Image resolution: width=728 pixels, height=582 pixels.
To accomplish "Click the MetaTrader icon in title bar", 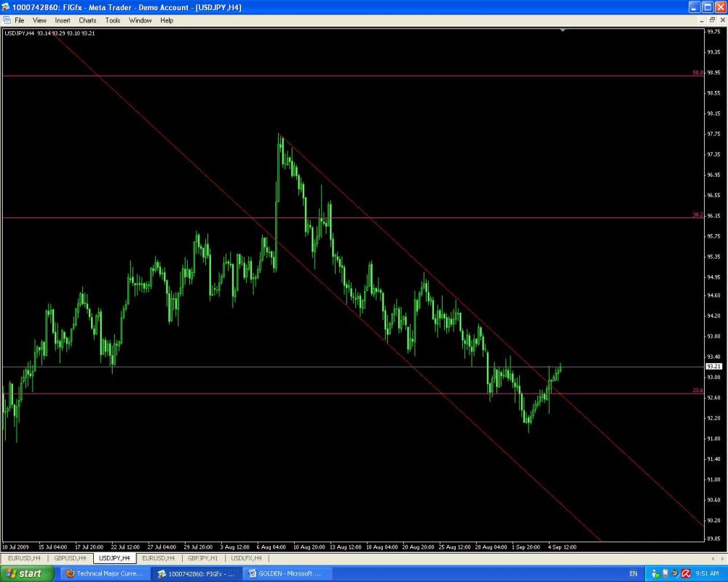I will click(x=6, y=7).
